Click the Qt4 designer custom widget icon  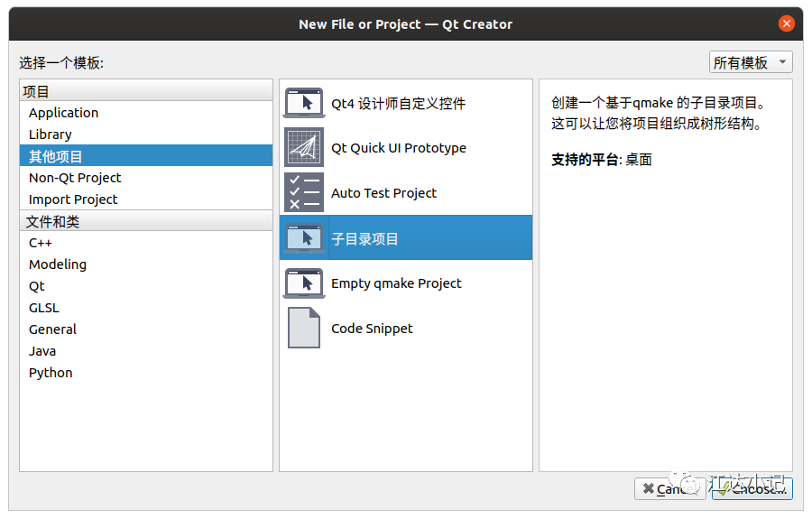coord(304,103)
